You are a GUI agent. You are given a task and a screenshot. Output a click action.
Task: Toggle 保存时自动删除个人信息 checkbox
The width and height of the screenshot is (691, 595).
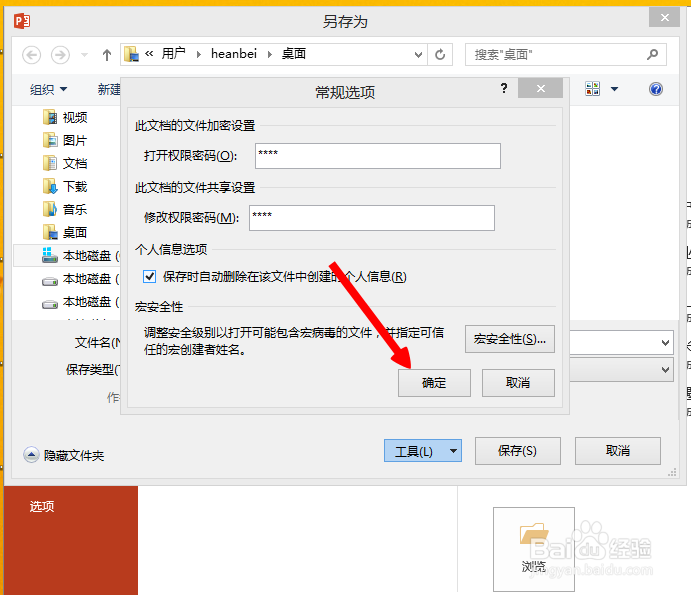click(x=149, y=277)
